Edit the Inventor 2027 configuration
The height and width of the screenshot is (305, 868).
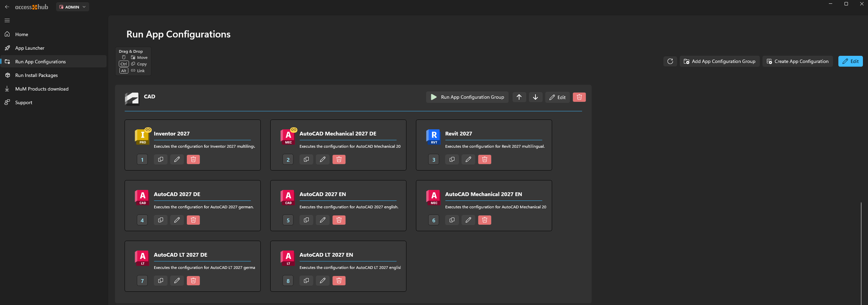(177, 159)
